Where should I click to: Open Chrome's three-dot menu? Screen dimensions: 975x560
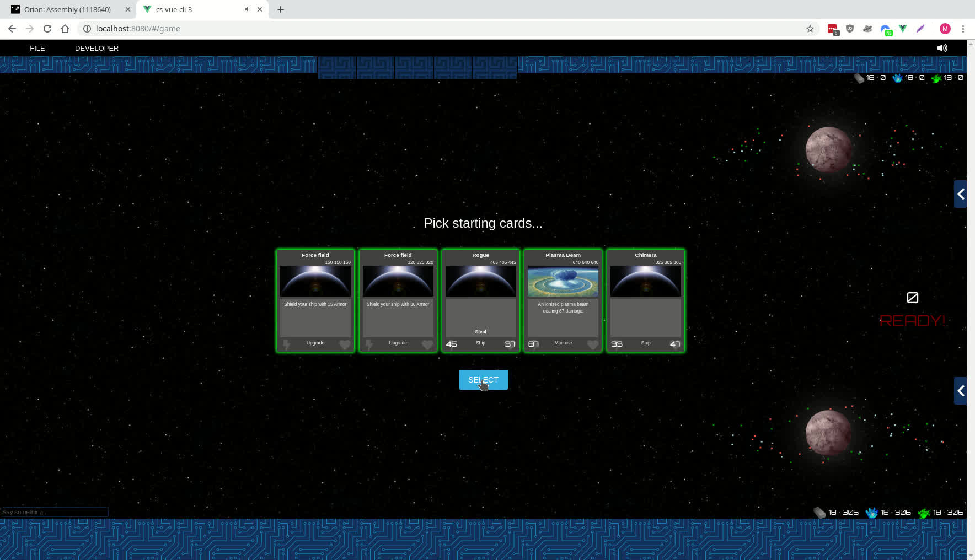[x=963, y=29]
